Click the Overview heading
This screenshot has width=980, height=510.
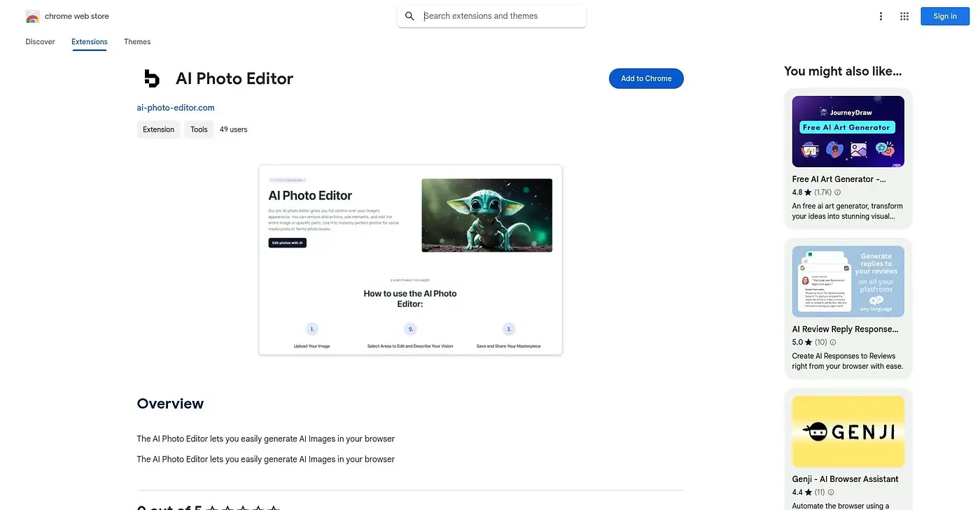(170, 404)
